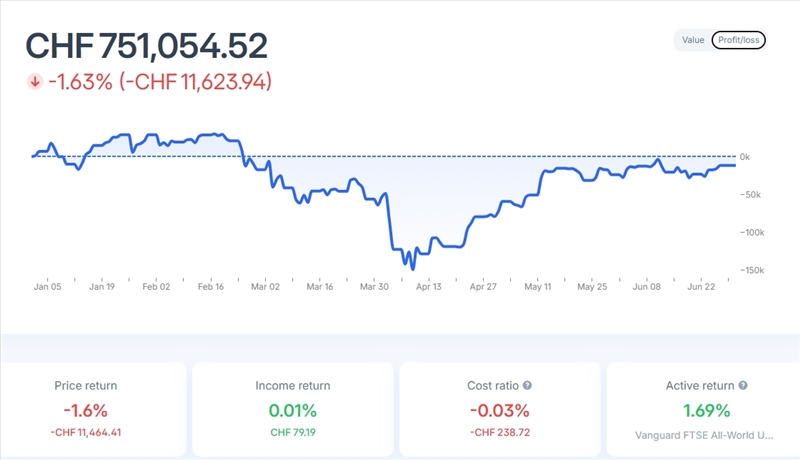Viewport: 800px width, 460px height.
Task: Select the Price return heading
Action: (85, 385)
